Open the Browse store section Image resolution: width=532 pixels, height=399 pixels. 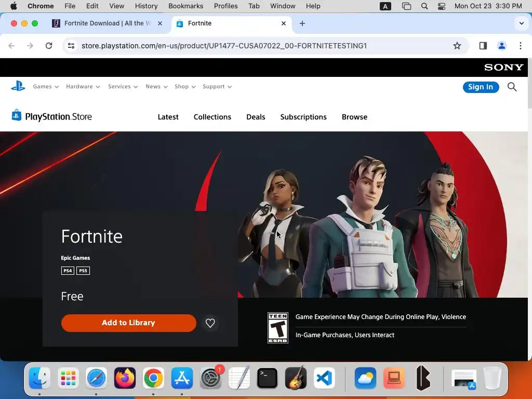click(x=354, y=117)
